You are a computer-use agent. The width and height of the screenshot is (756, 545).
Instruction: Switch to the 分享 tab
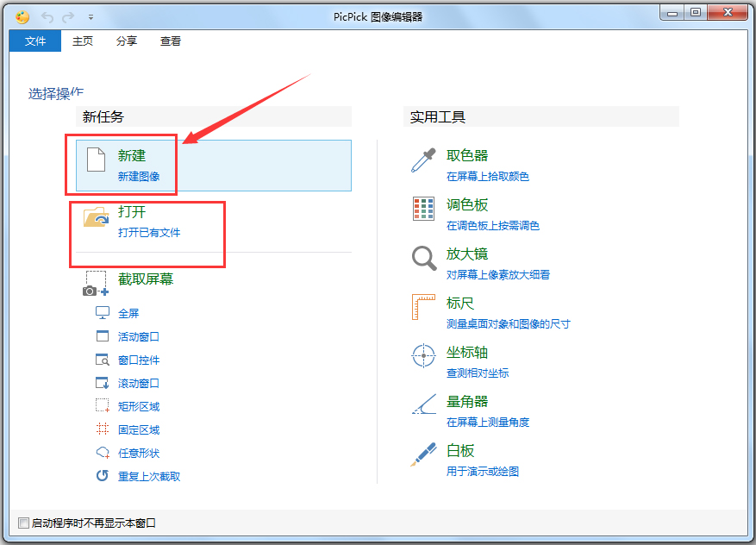coord(127,41)
